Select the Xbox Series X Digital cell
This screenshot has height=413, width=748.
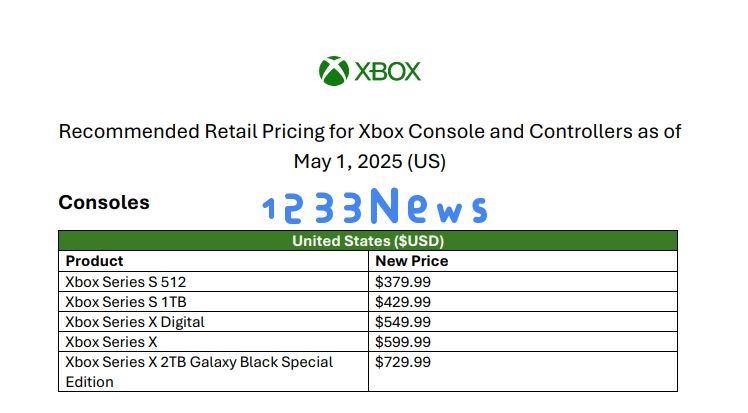pyautogui.click(x=213, y=322)
